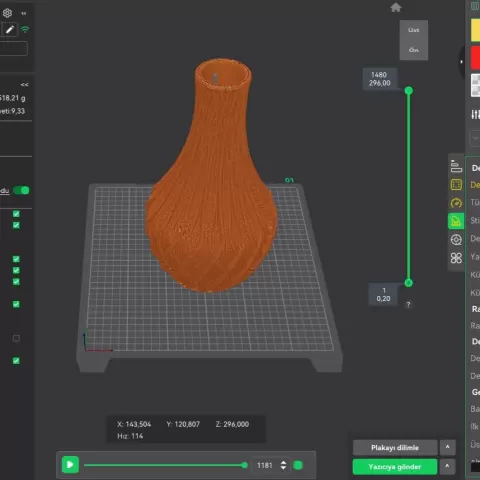Click the green Wi-Fi connection icon

[x=25, y=29]
